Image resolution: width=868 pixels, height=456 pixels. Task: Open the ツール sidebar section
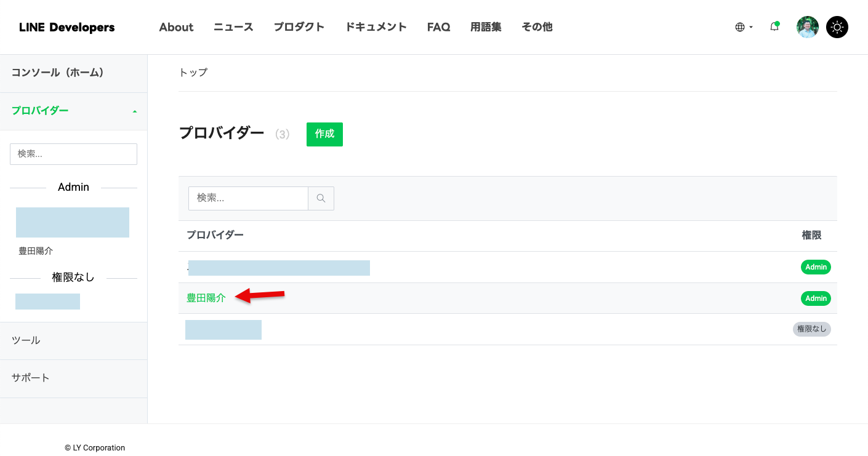coord(74,340)
